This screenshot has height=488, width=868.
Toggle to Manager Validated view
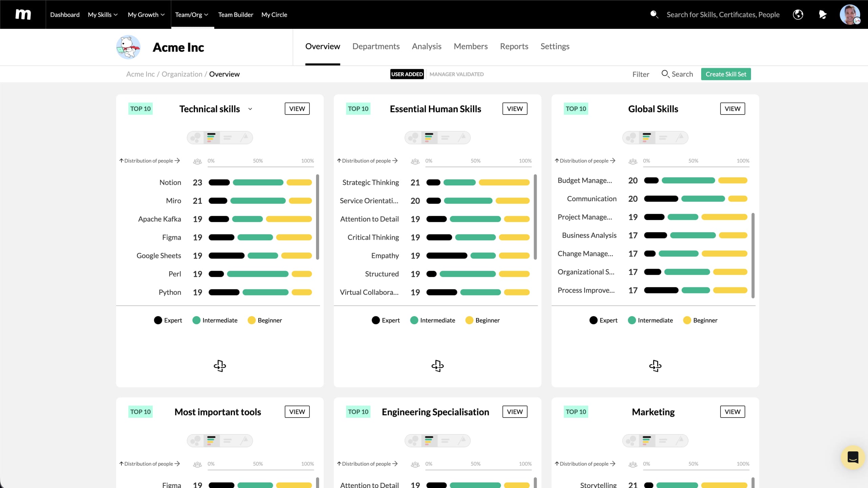coord(456,74)
